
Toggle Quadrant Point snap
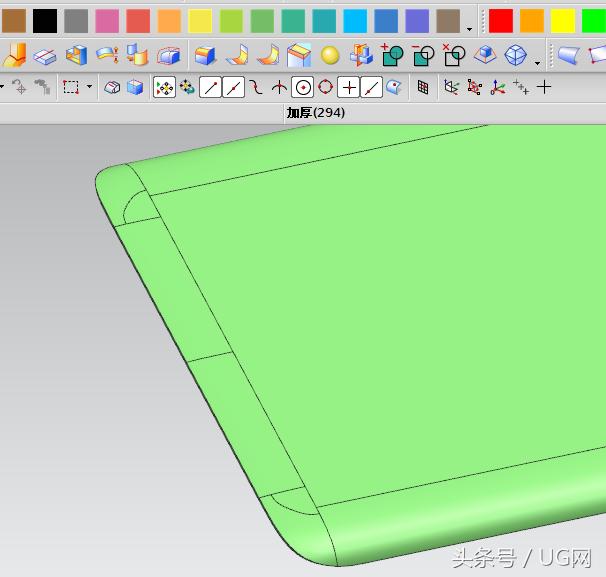pos(325,87)
